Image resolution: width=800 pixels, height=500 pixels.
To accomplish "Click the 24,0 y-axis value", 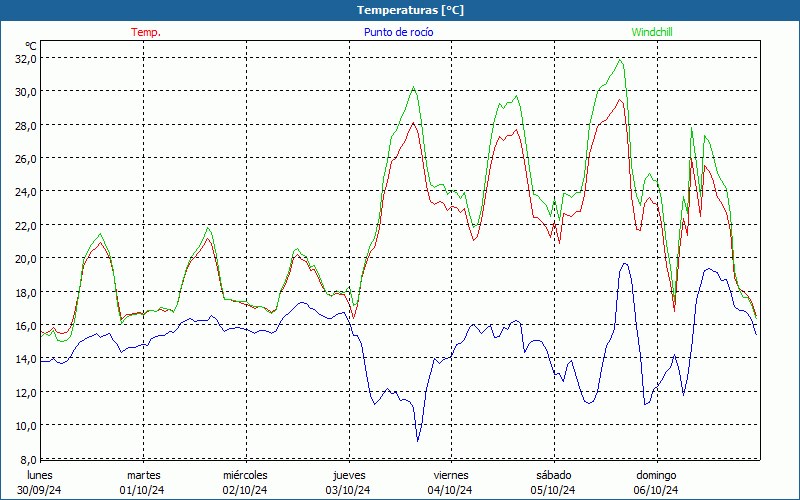I will 26,192.
